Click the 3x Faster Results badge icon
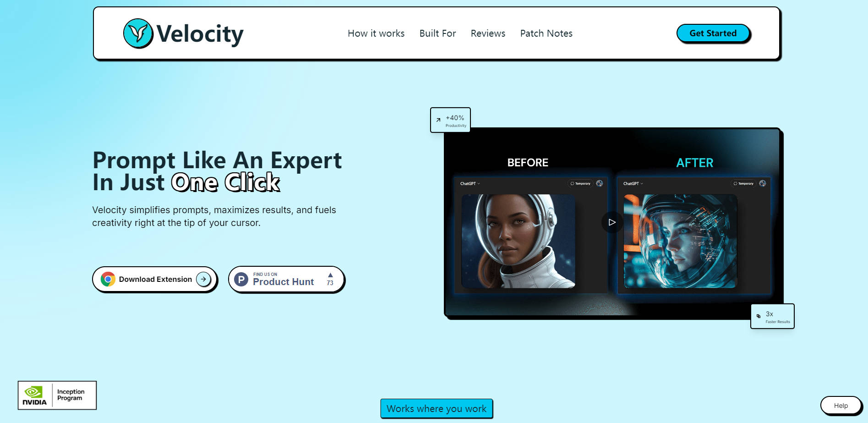The width and height of the screenshot is (868, 423). [759, 316]
